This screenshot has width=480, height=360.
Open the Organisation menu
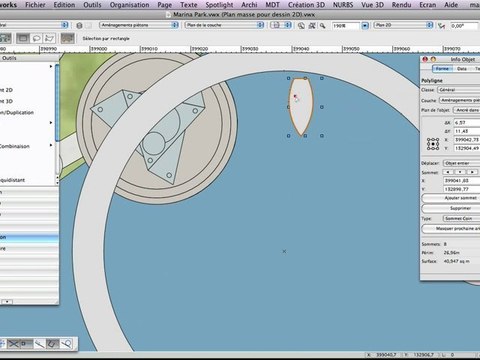[129, 5]
